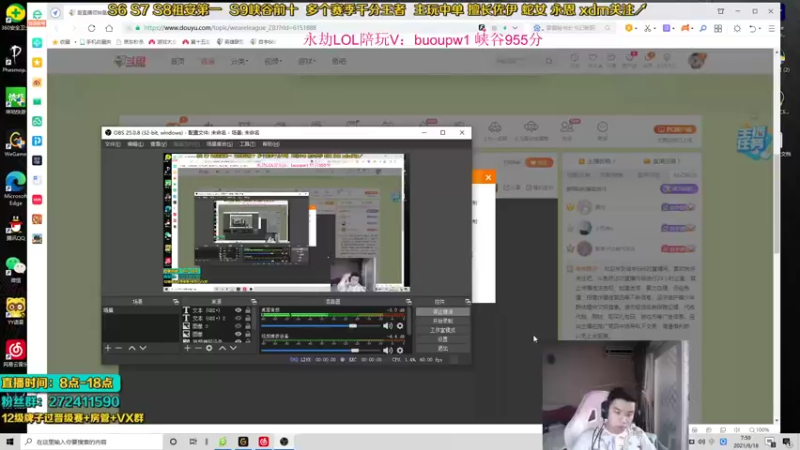This screenshot has width=800, height=450.
Task: Click the browser magnifier search tool icon
Action: pos(703,29)
